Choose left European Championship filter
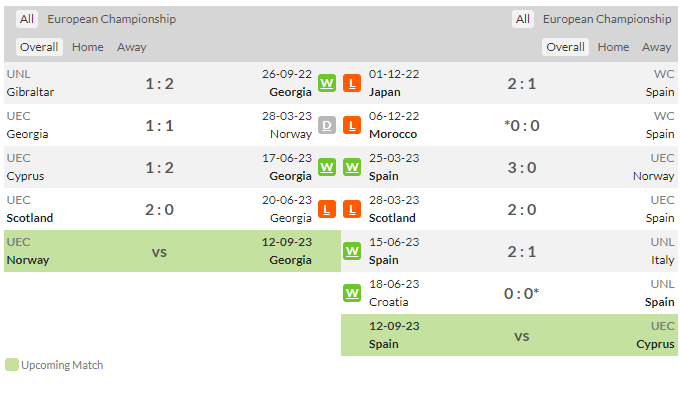This screenshot has height=416, width=680. (x=111, y=19)
